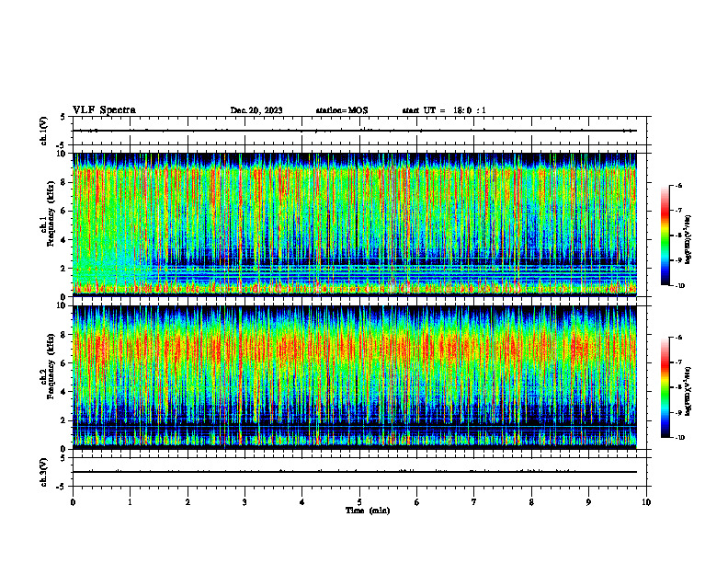Screen dimensions: 728x563
Task: Click the "ch.3(V)" axis label
Action: (x=43, y=472)
